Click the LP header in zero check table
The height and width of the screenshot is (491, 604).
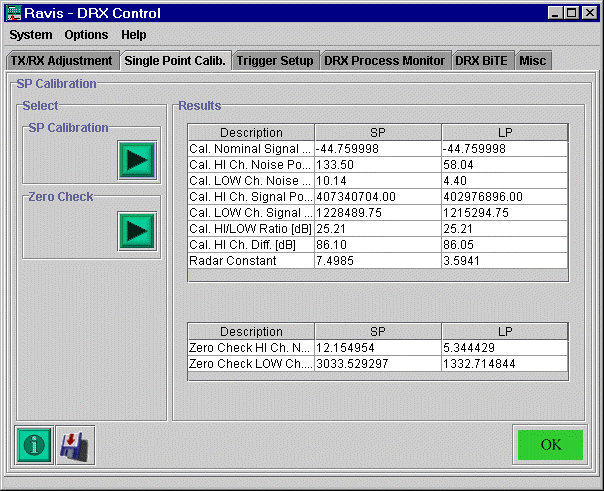(505, 332)
